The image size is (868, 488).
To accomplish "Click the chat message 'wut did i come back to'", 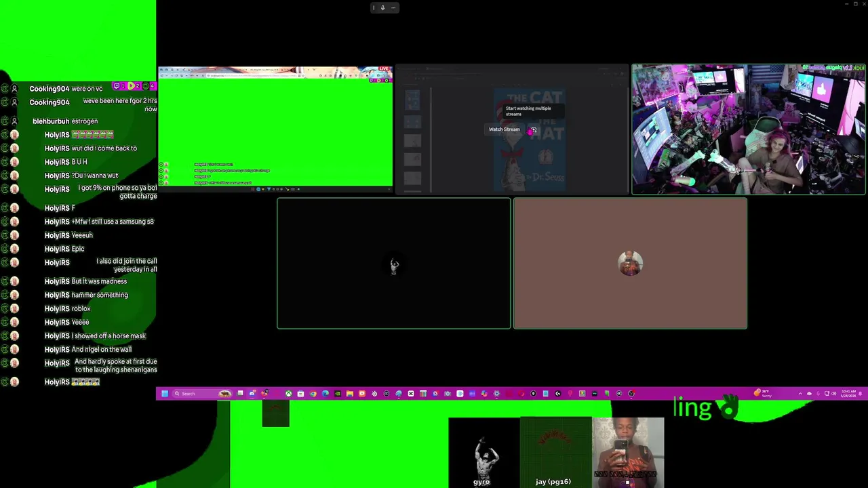I will point(104,148).
